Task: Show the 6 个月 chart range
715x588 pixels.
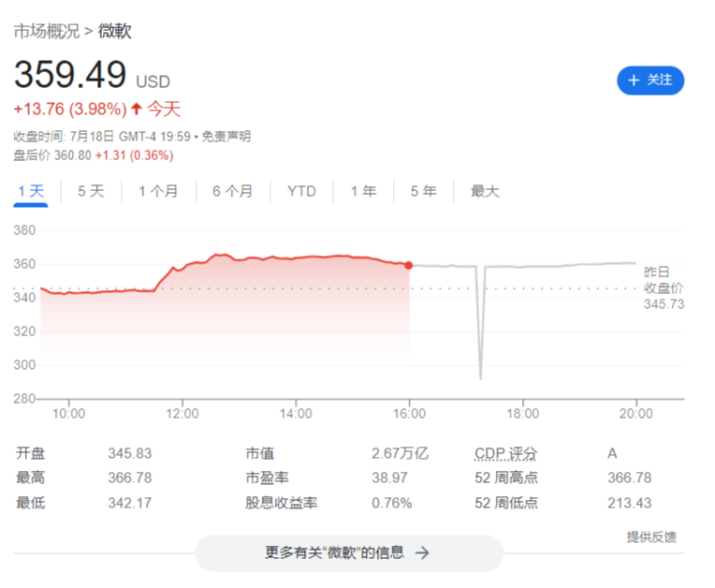Action: pos(232,191)
